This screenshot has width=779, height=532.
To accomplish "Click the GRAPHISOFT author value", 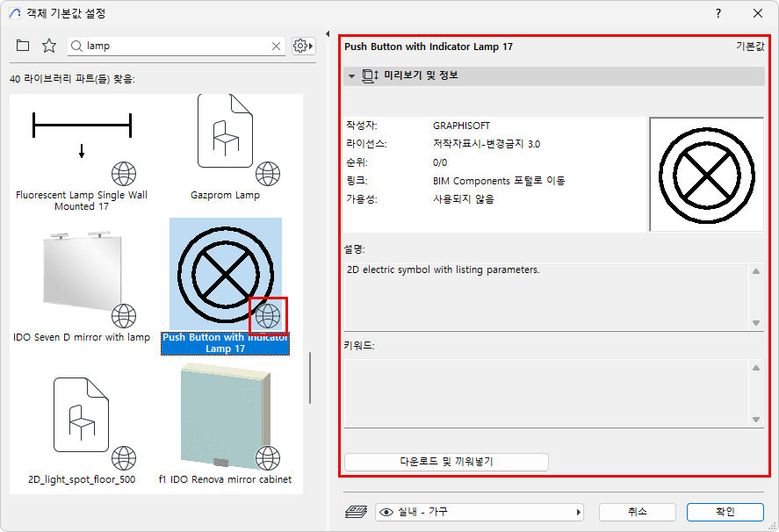I will 461,126.
